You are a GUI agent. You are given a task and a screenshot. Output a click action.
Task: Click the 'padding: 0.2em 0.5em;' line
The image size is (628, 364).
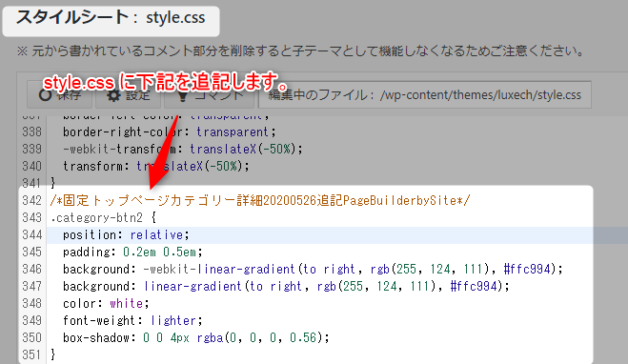coord(132,252)
